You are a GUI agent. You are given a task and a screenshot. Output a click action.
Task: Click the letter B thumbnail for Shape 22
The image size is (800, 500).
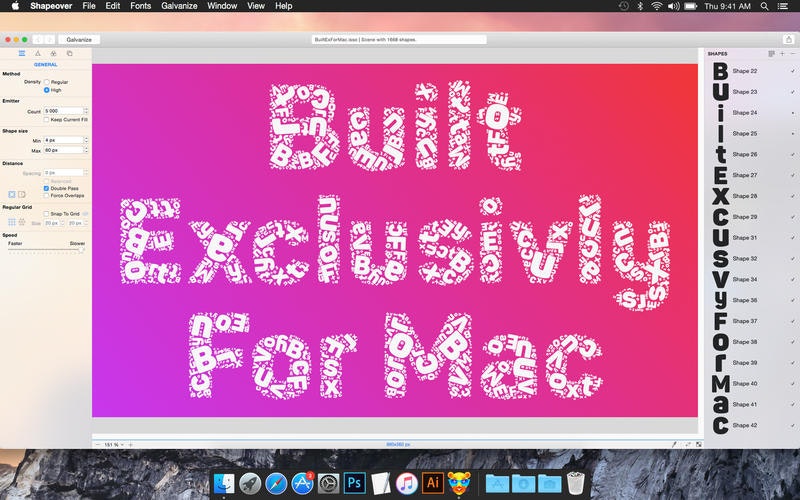click(x=720, y=71)
